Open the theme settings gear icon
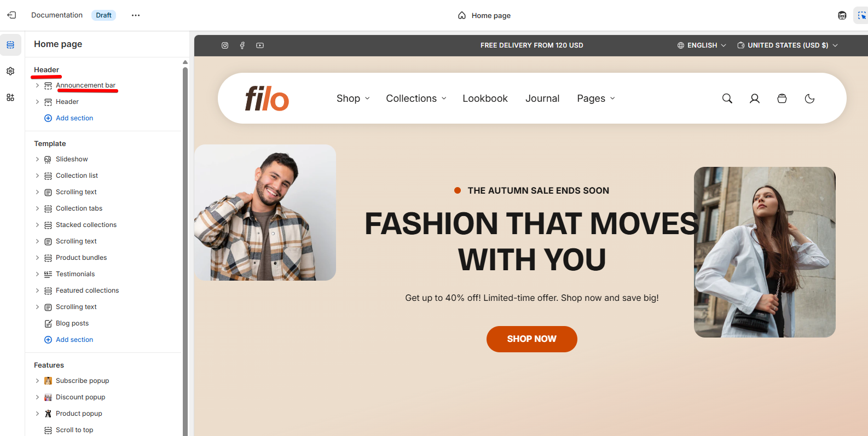The height and width of the screenshot is (436, 868). [10, 71]
